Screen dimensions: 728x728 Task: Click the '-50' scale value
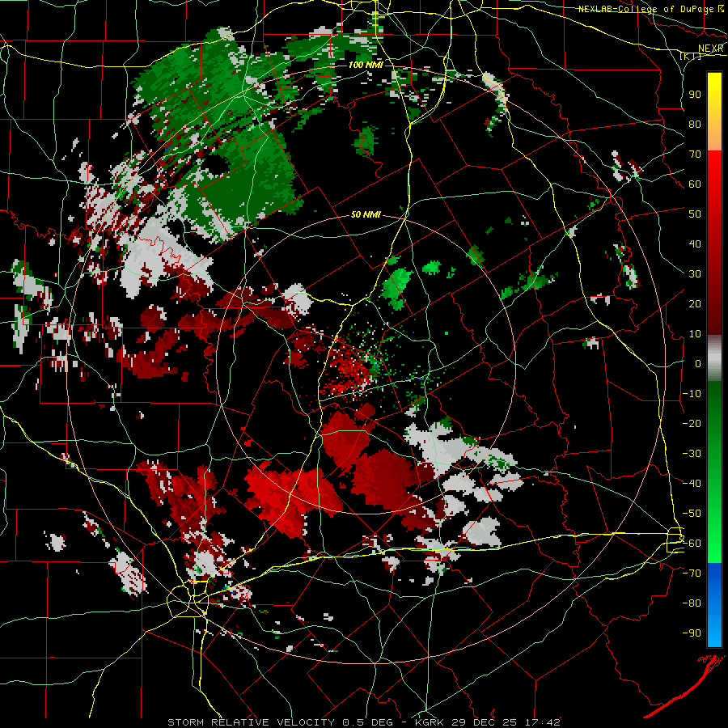pyautogui.click(x=692, y=514)
